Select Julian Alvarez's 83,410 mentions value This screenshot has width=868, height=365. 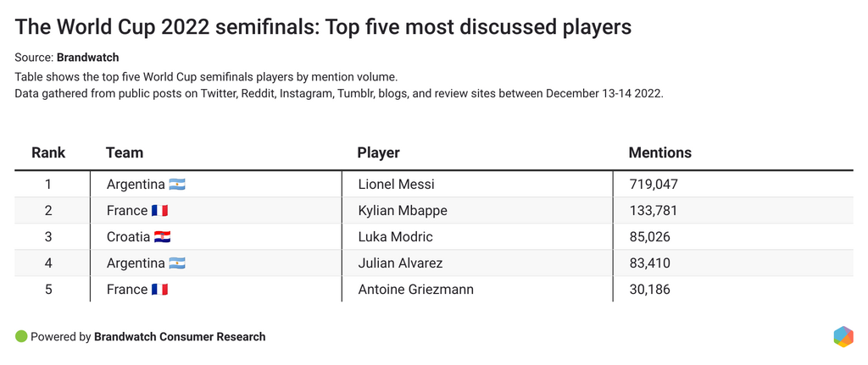(x=649, y=263)
